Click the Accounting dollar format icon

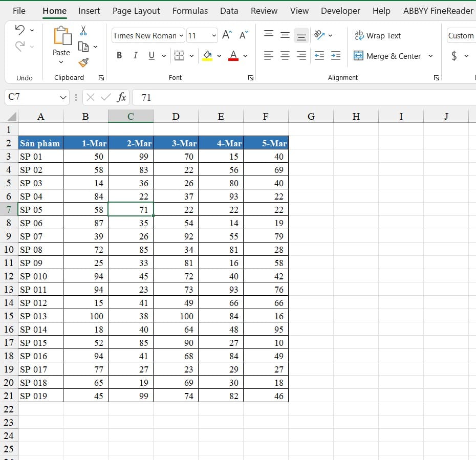[x=454, y=56]
